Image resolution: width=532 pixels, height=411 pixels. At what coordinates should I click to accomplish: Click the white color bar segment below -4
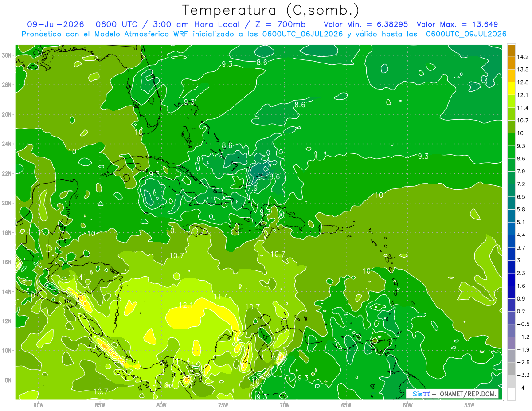click(511, 394)
